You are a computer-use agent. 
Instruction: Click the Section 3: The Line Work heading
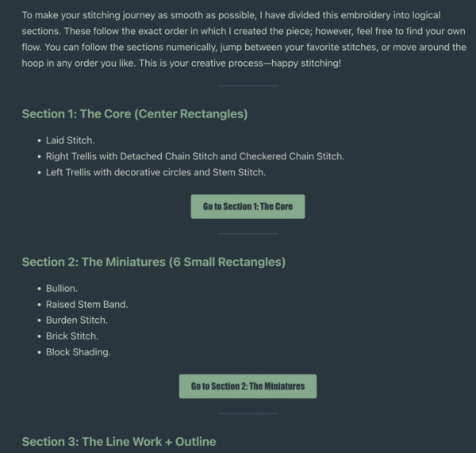pos(118,441)
